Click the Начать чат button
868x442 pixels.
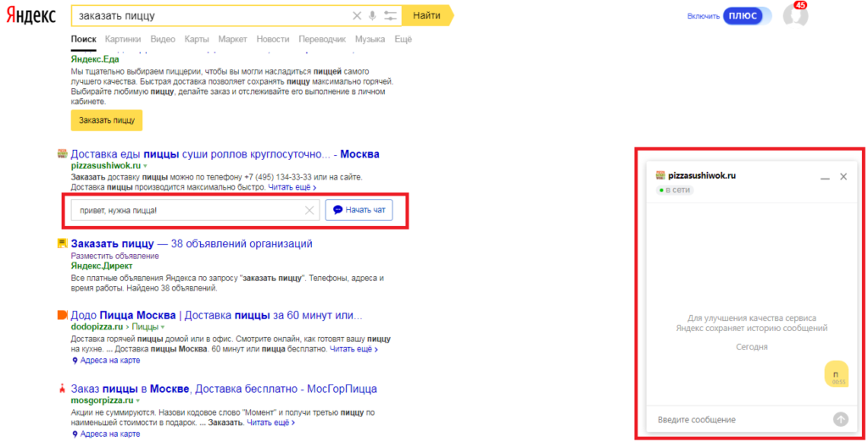pos(359,210)
